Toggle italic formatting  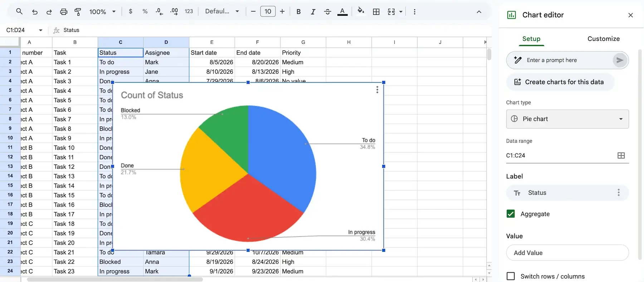[x=313, y=11]
